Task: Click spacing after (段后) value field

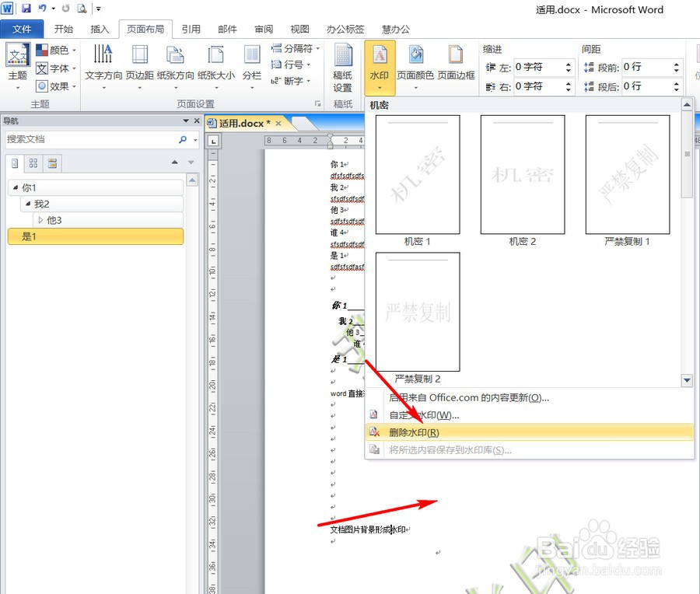Action: pyautogui.click(x=646, y=86)
